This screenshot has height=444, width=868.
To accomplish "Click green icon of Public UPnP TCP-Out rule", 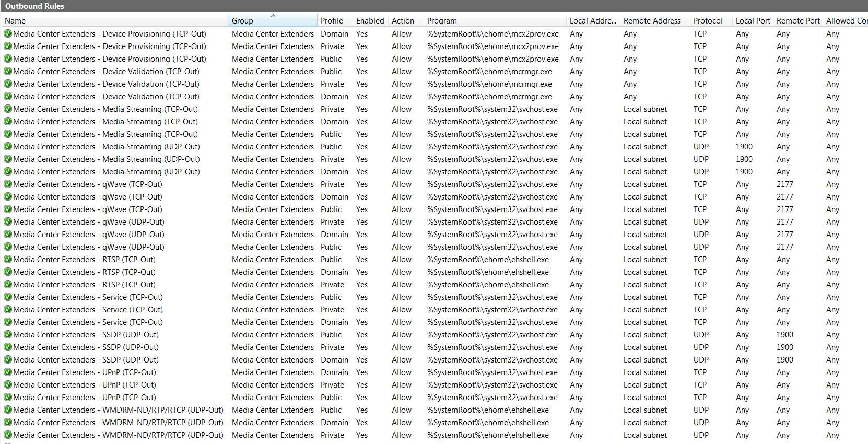I will [x=8, y=398].
